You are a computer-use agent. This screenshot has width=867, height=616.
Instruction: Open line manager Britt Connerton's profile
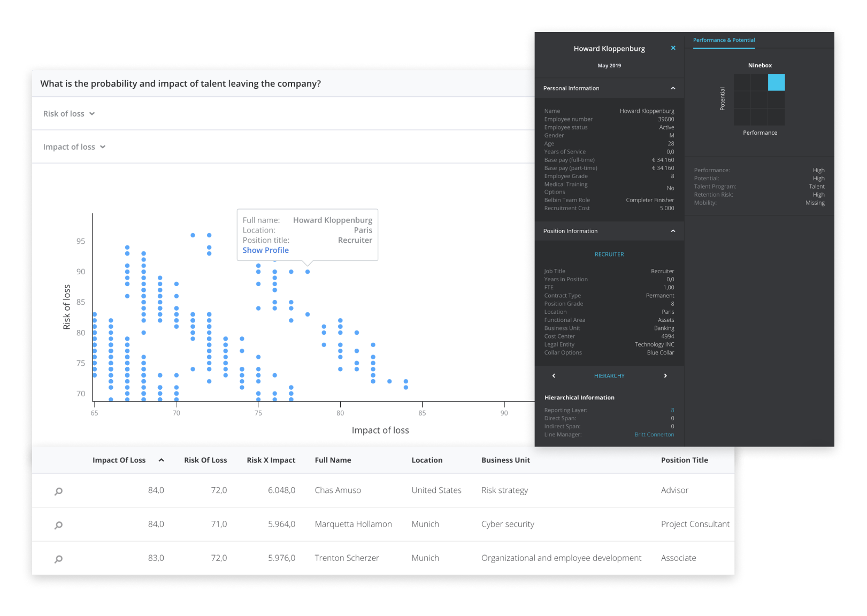click(654, 434)
